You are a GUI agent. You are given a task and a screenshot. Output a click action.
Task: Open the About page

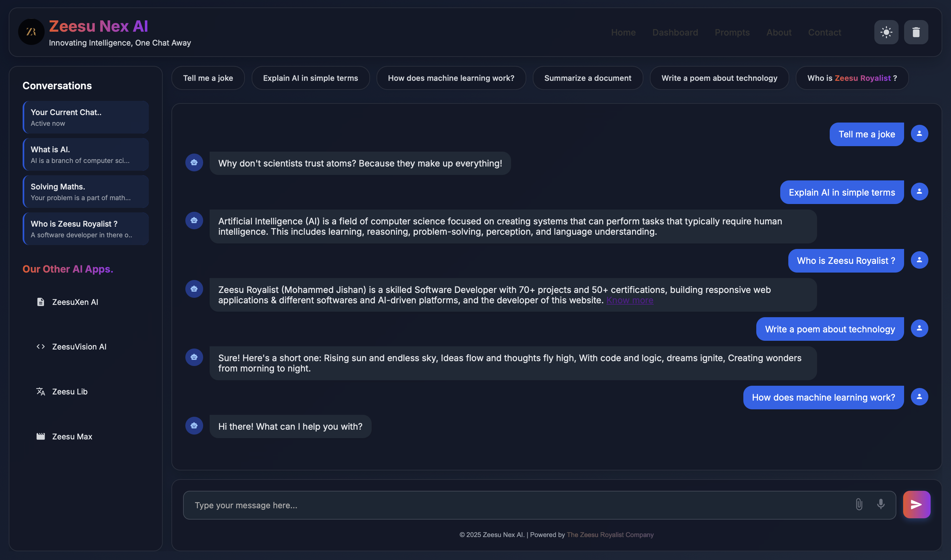pyautogui.click(x=779, y=32)
